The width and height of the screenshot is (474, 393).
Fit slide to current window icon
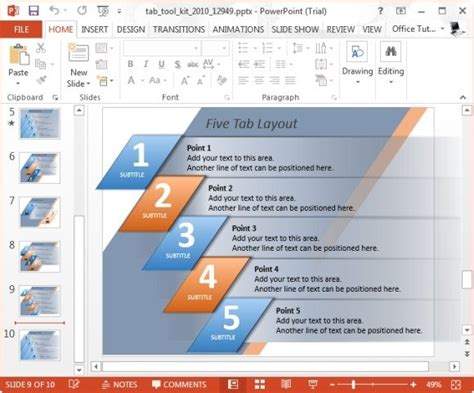click(x=456, y=385)
